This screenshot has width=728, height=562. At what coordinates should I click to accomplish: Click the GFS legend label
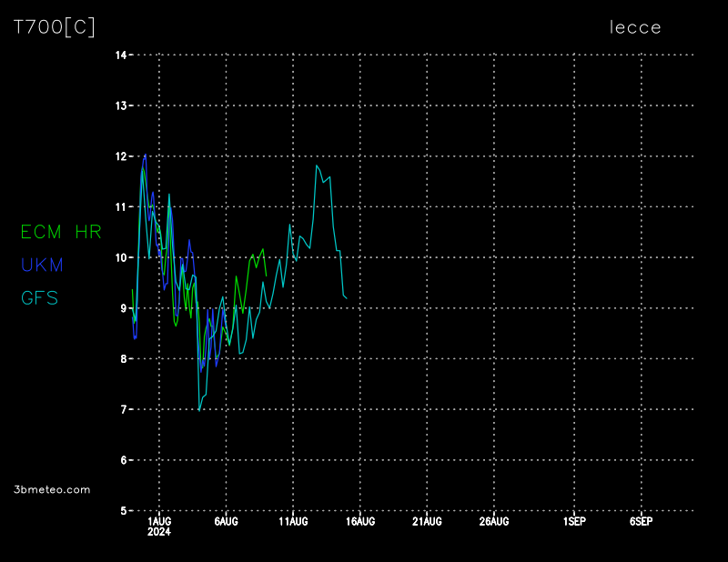(40, 297)
